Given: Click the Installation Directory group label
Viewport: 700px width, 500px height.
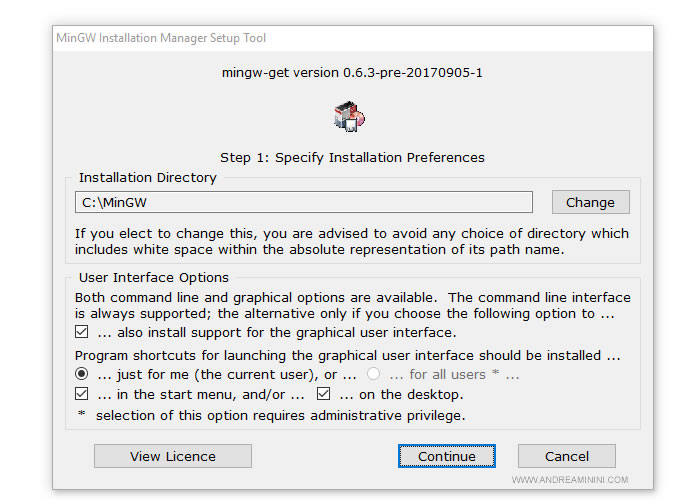Looking at the screenshot, I should coord(147,178).
